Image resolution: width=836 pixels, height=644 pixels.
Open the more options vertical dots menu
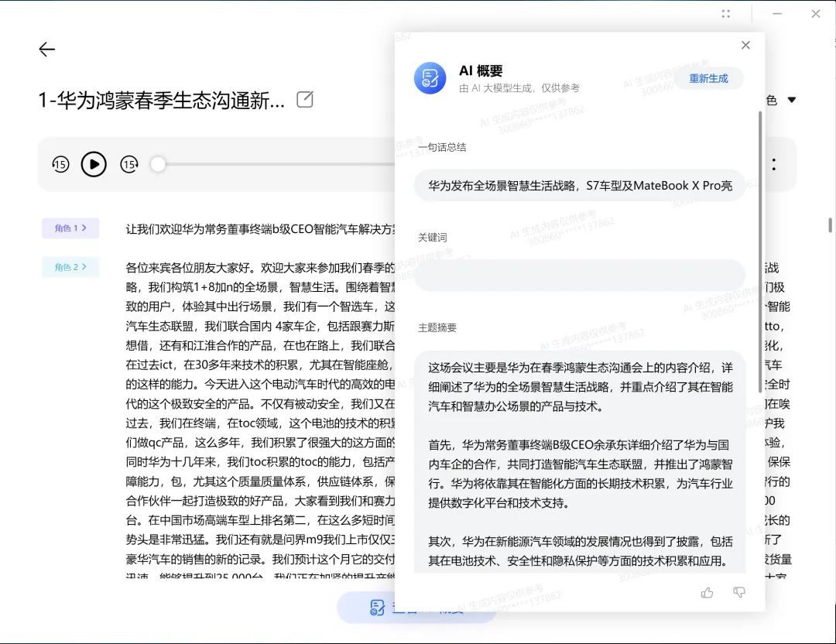(774, 164)
